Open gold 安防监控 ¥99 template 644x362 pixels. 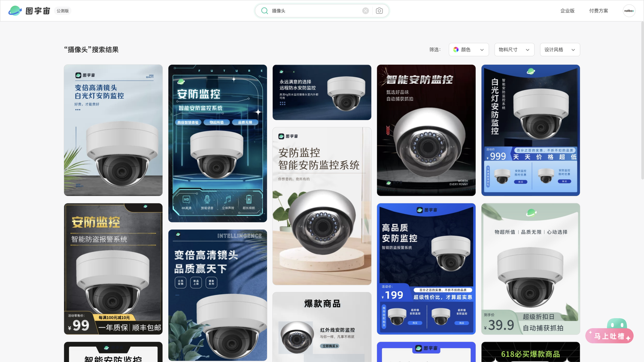click(113, 269)
